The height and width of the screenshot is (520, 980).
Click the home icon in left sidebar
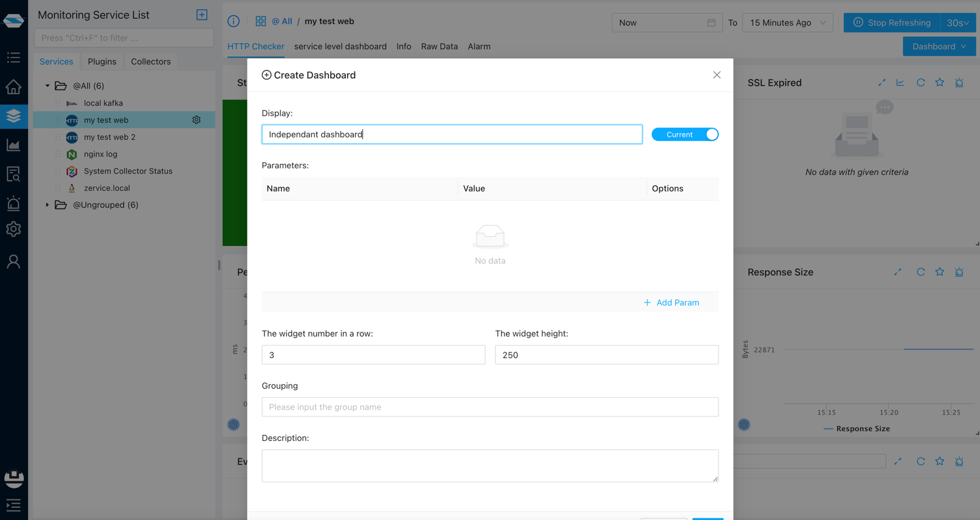13,87
